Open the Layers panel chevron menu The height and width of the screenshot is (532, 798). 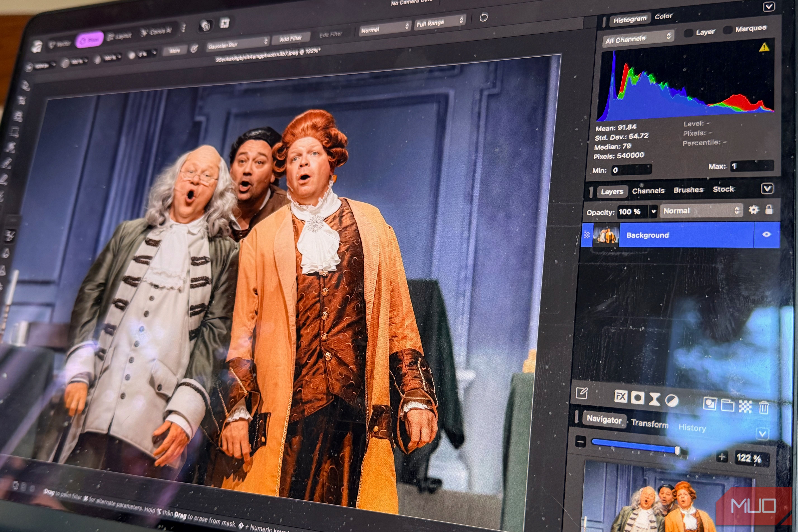click(x=767, y=188)
